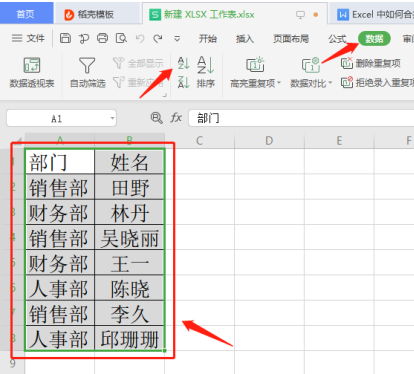Viewport: 414px width, 374px height.
Task: Insert a 数据透视表 pivot table
Action: (x=32, y=72)
